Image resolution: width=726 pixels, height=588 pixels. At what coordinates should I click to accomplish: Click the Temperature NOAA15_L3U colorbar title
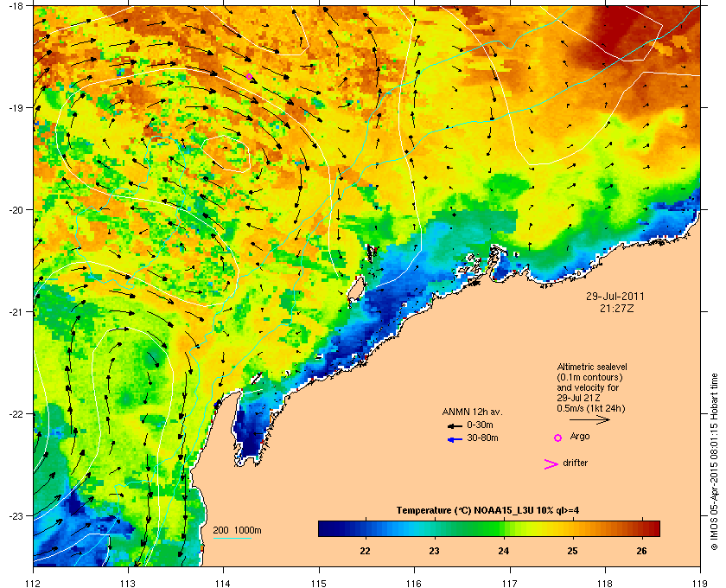487,511
